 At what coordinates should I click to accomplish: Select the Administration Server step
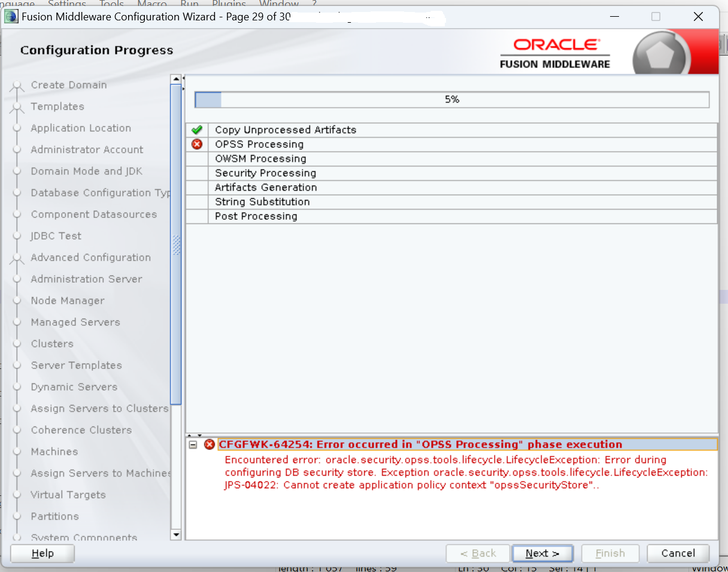pyautogui.click(x=86, y=279)
